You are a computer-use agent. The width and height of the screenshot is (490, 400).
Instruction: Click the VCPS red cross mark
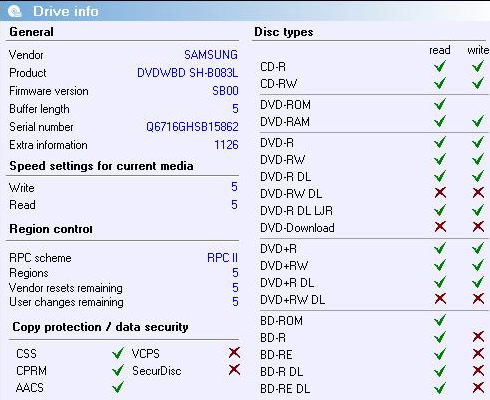(x=234, y=352)
